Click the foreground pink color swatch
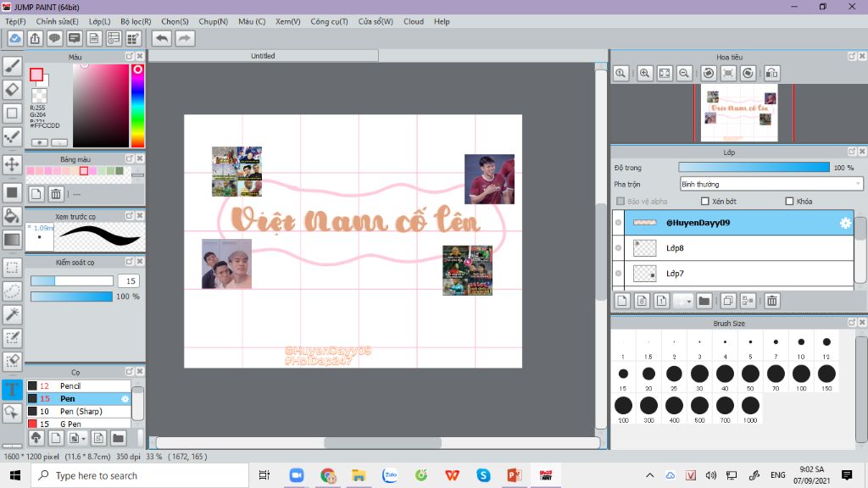Screen dimensions: 868x488 [x=36, y=75]
